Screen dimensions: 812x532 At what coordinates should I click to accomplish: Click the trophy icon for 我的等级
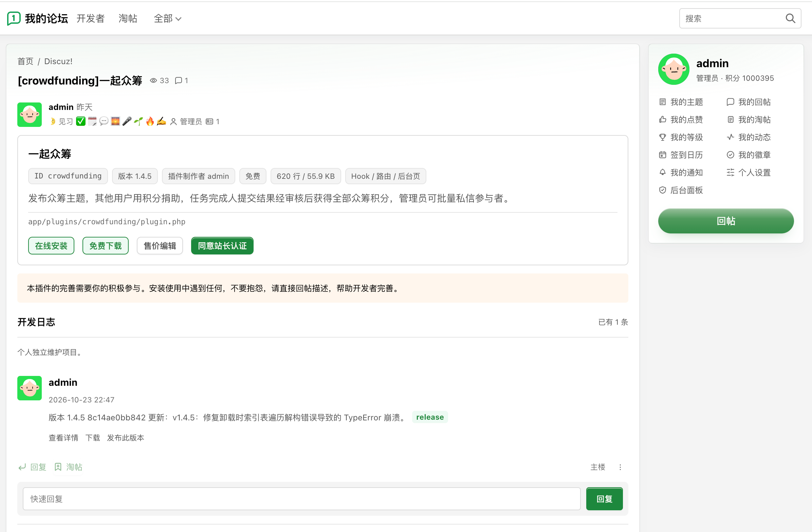663,137
